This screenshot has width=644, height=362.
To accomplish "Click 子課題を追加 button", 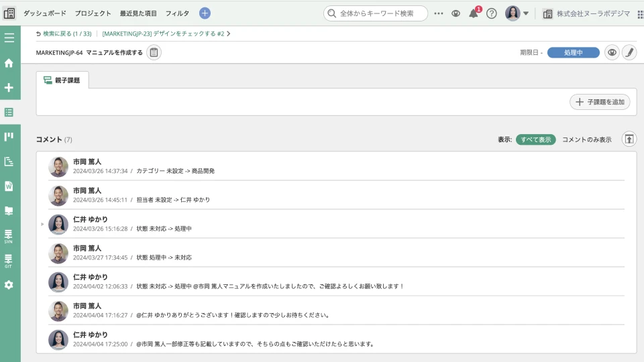I will tap(600, 102).
